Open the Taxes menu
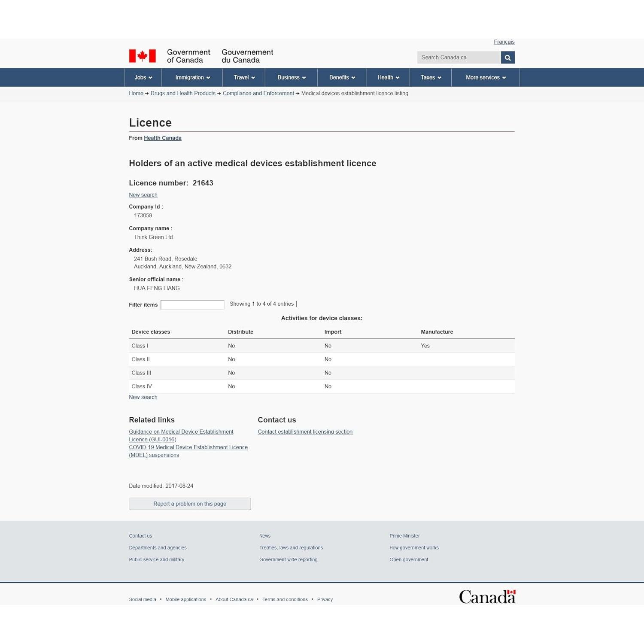644x644 pixels. pyautogui.click(x=431, y=78)
